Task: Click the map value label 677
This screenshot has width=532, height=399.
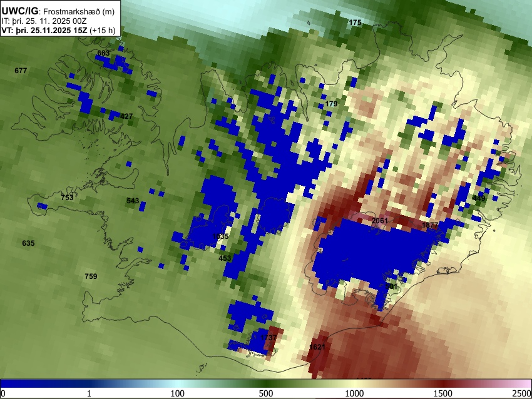Action: point(21,71)
